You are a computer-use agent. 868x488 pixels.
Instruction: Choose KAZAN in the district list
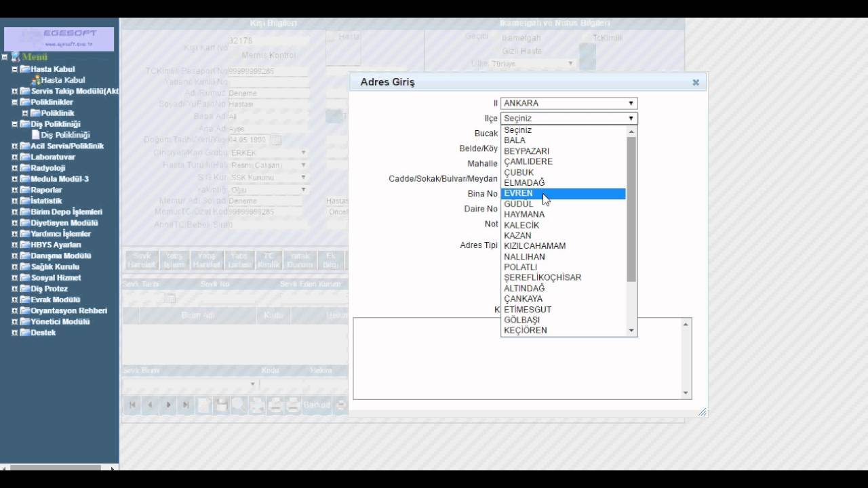point(563,235)
